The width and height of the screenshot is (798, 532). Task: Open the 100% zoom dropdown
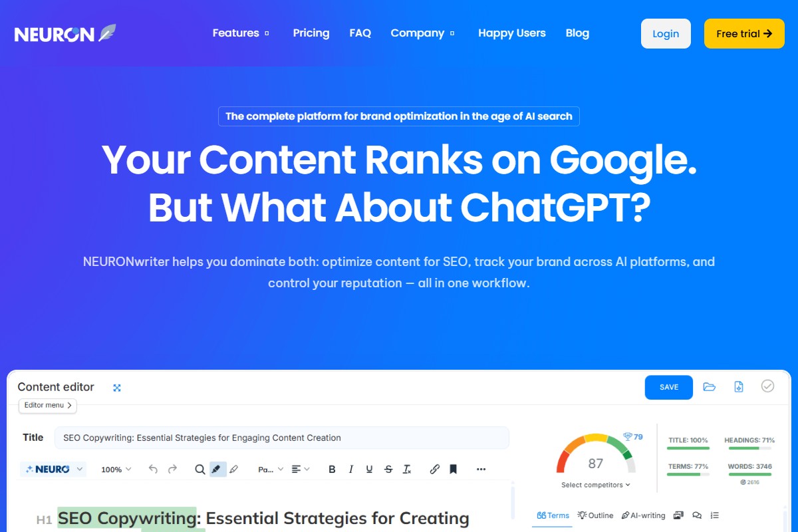(116, 469)
